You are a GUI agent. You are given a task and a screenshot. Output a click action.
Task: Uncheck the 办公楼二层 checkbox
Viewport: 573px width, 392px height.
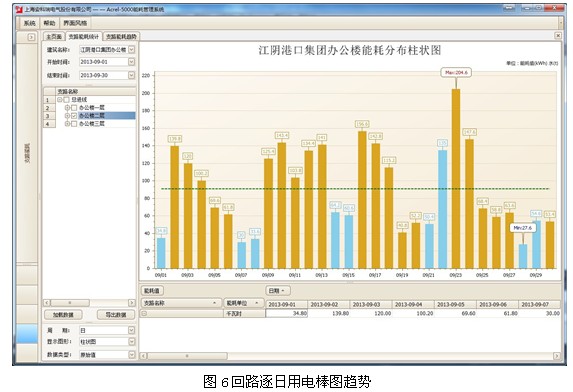74,116
